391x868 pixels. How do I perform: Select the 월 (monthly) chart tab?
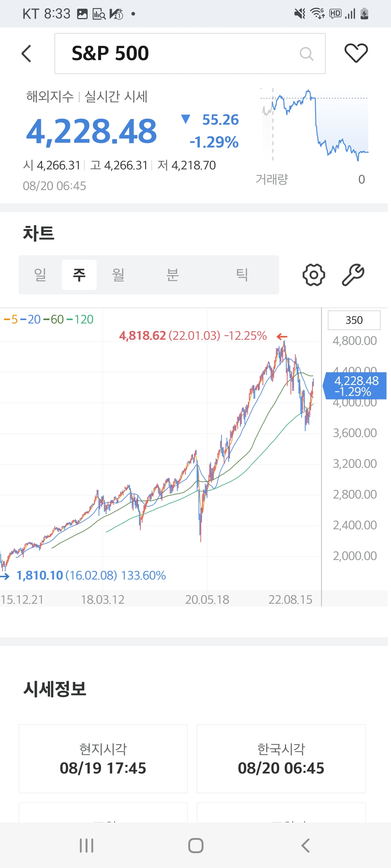(118, 275)
